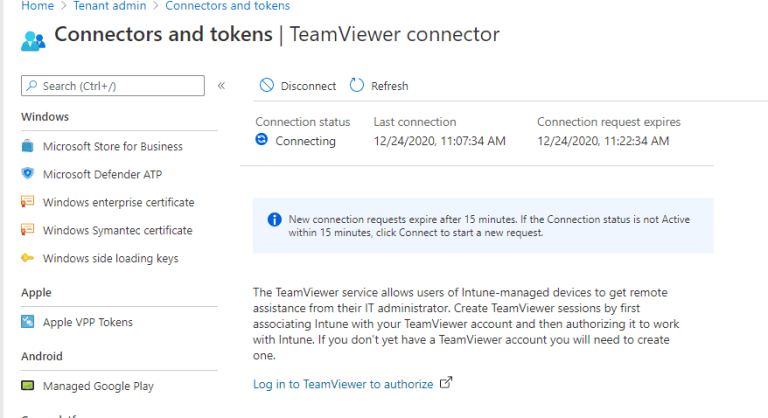Select Managed Google Play connector
This screenshot has height=418, width=768.
pos(98,386)
